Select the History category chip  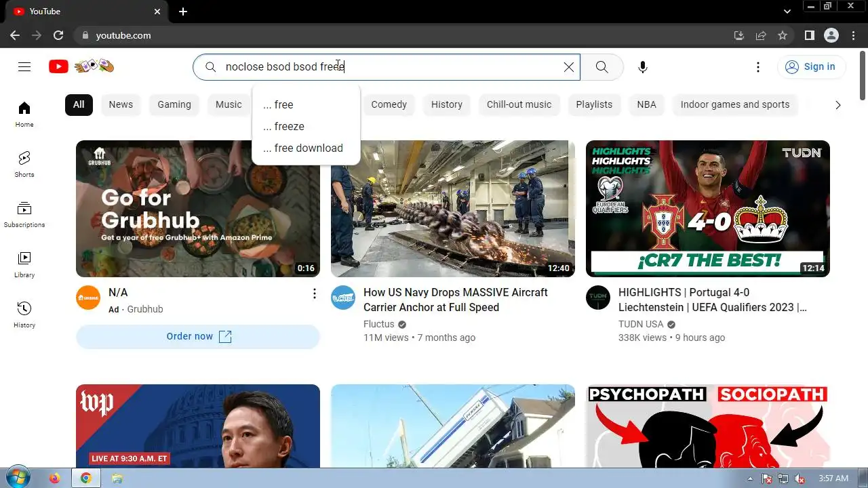click(447, 104)
